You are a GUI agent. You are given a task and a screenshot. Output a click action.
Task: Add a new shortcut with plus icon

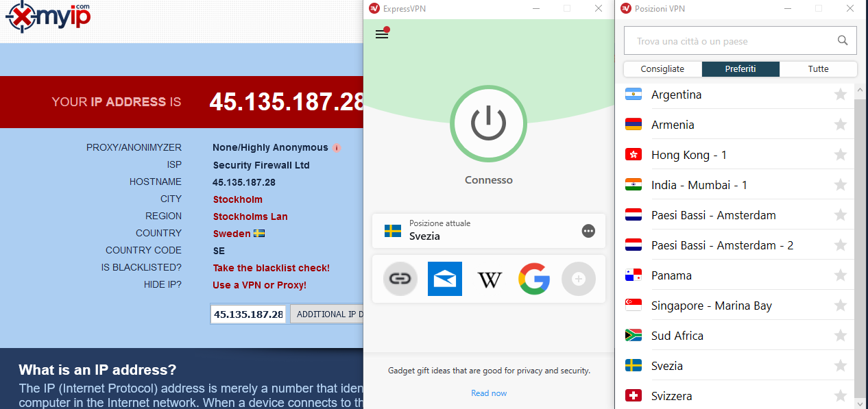tap(579, 279)
